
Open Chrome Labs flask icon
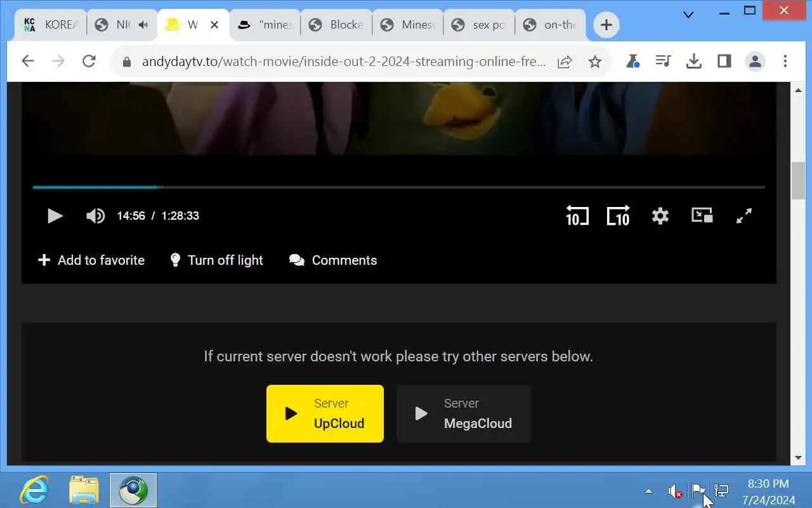(632, 62)
